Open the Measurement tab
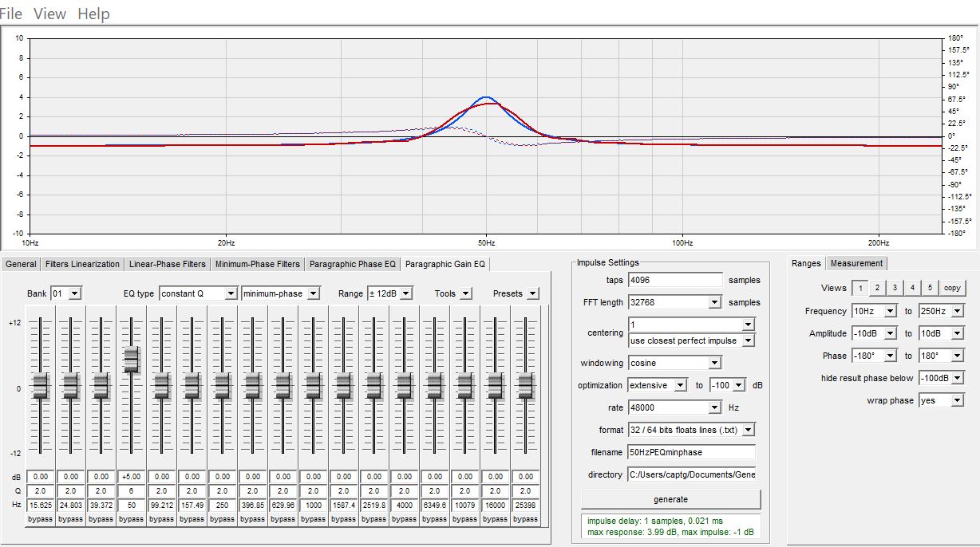This screenshot has height=547, width=980. click(x=856, y=263)
